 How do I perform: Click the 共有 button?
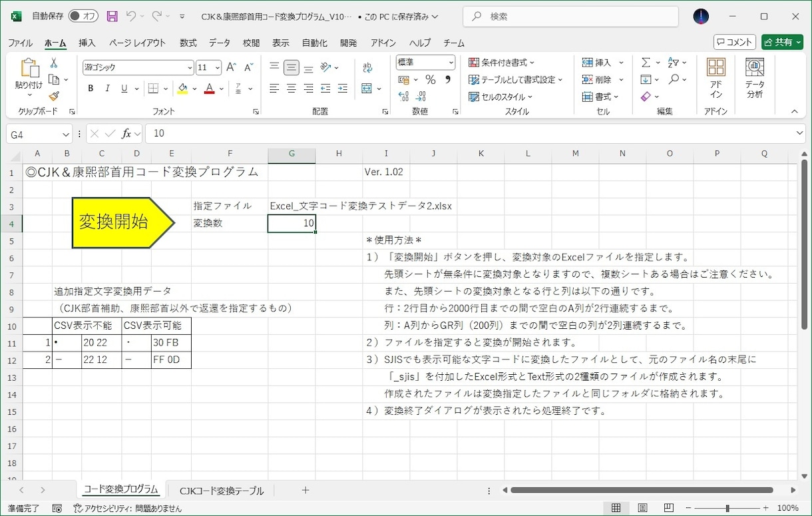point(783,42)
